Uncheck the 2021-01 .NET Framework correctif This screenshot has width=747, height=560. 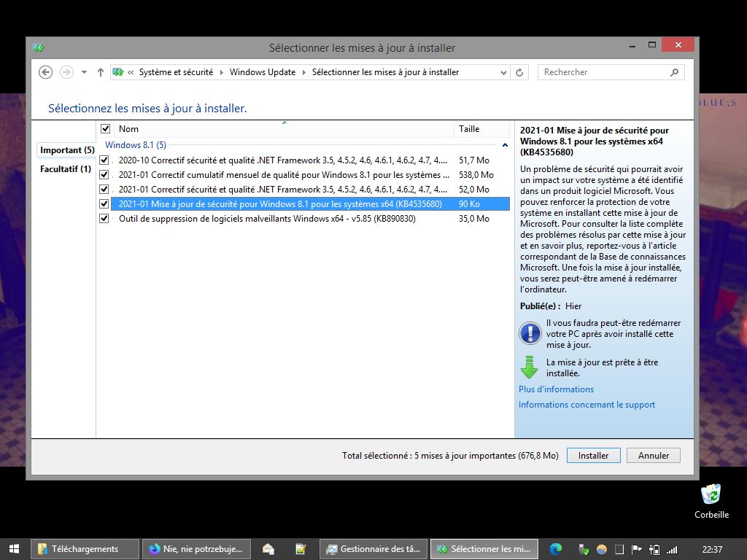click(x=104, y=190)
